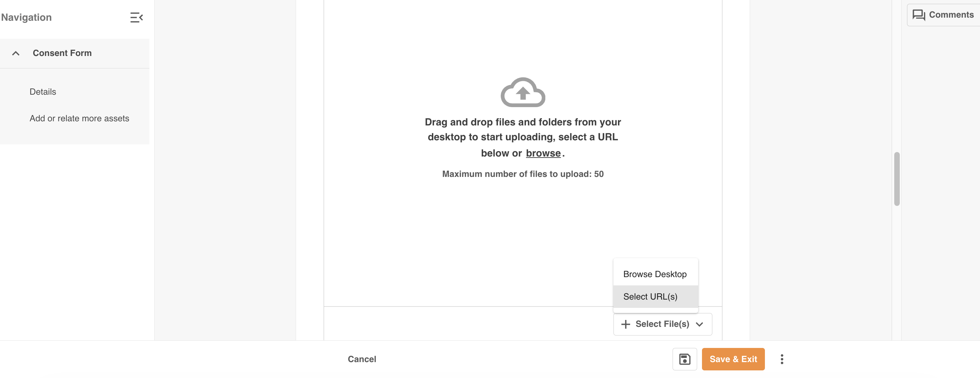Collapse the Consent Form section chevron
980x378 pixels.
point(16,53)
